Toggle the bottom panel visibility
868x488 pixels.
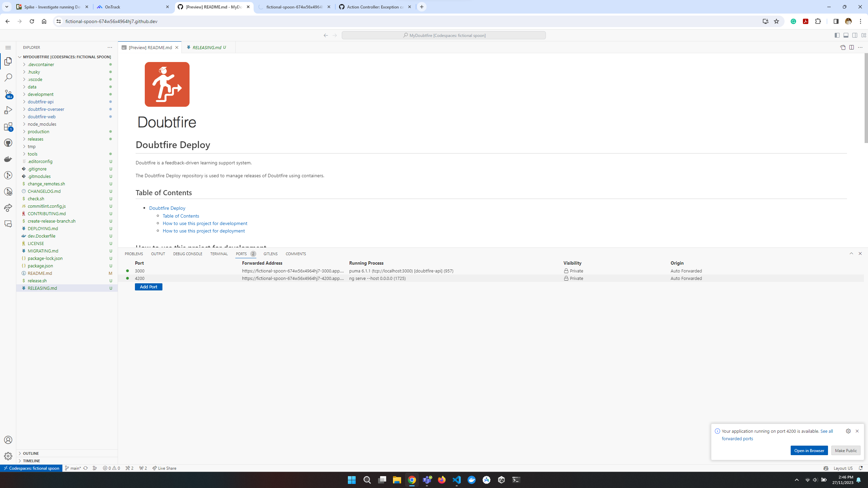pyautogui.click(x=846, y=35)
